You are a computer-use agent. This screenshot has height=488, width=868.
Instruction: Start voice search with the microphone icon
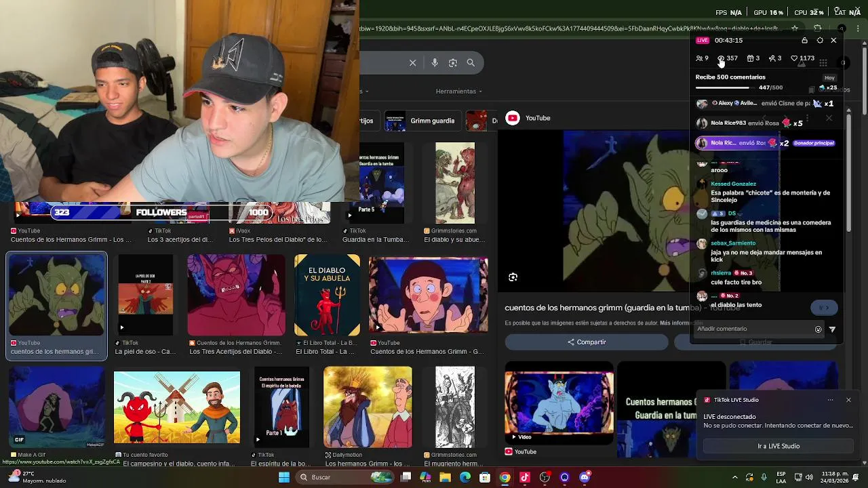tap(435, 62)
